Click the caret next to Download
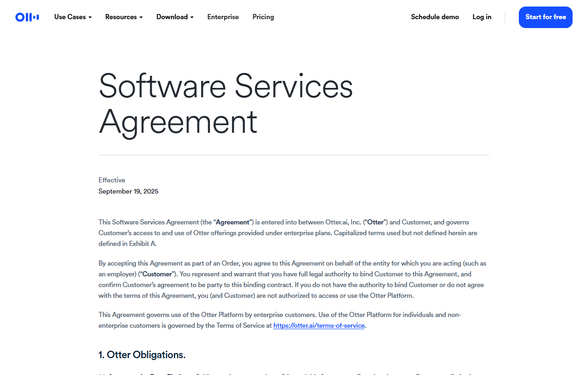The height and width of the screenshot is (375, 588). point(192,17)
